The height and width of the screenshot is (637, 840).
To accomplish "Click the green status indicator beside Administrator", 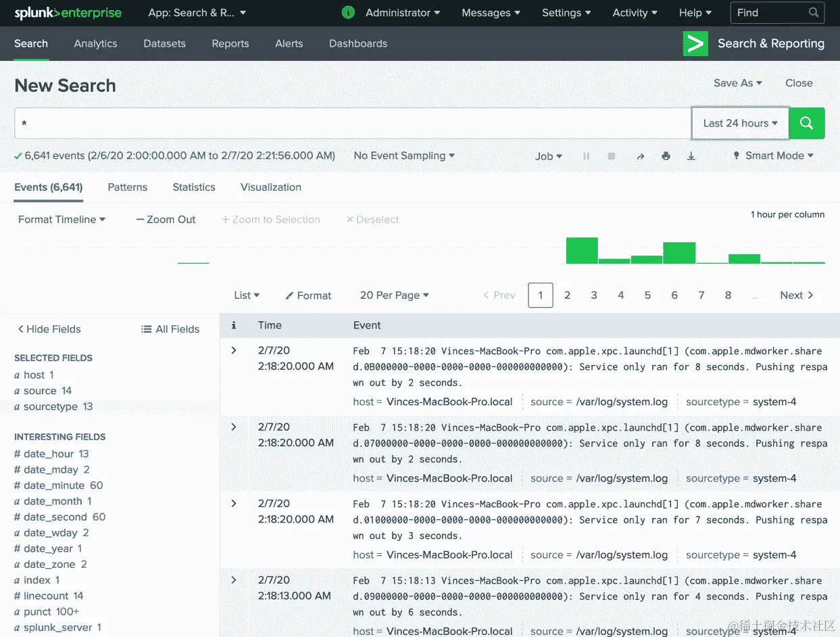I will tap(348, 12).
